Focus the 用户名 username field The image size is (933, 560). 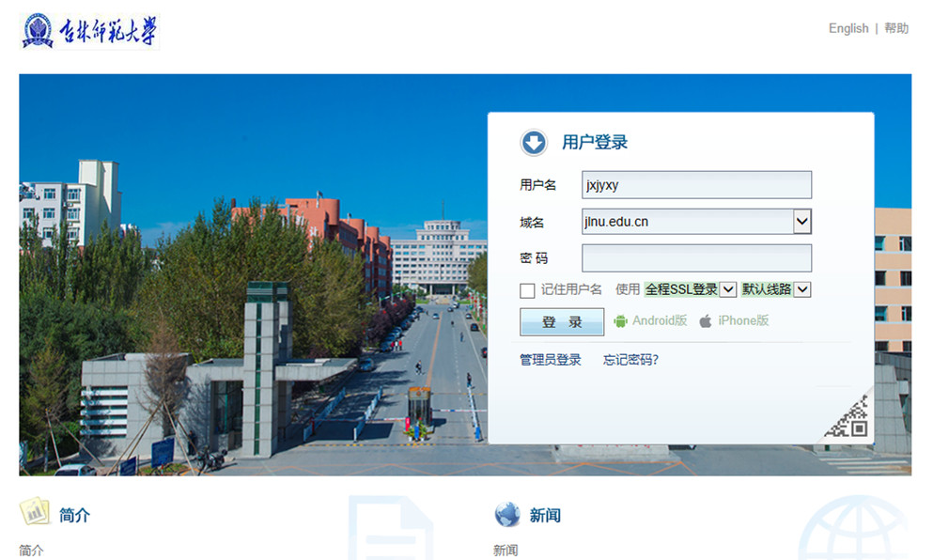point(696,185)
